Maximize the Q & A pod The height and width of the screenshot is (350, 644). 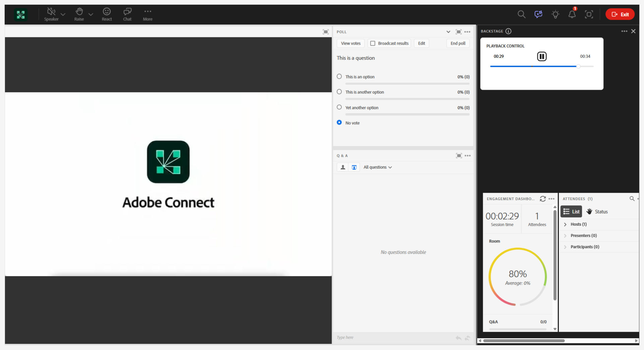(459, 156)
